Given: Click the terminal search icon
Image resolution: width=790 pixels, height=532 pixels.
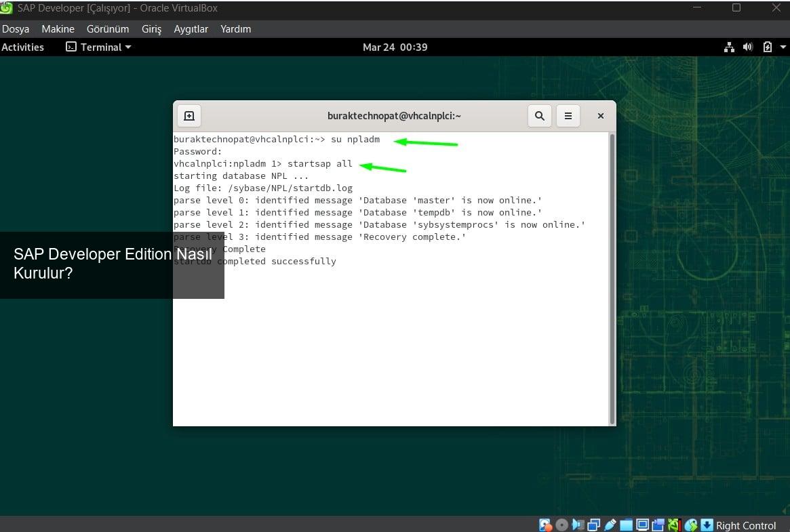Looking at the screenshot, I should tap(539, 116).
